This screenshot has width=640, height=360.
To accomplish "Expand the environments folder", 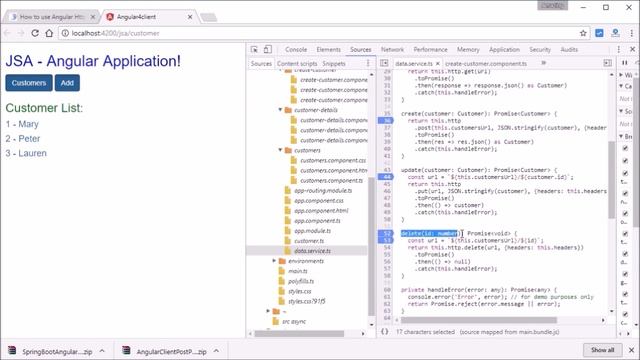I will click(274, 261).
